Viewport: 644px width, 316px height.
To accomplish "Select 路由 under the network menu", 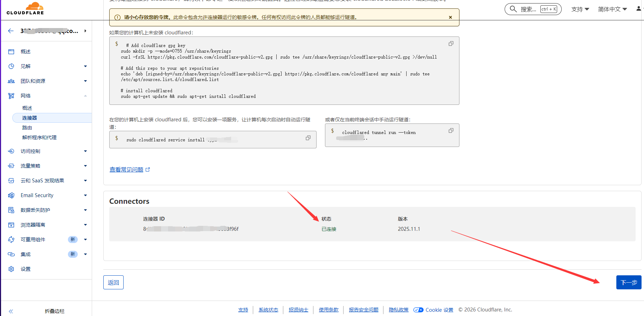I will pos(27,128).
